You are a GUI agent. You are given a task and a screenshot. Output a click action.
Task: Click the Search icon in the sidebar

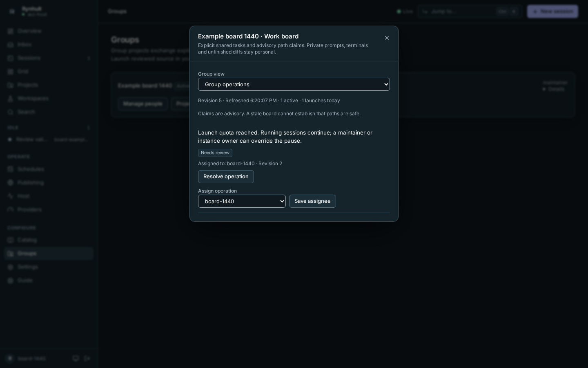[11, 112]
